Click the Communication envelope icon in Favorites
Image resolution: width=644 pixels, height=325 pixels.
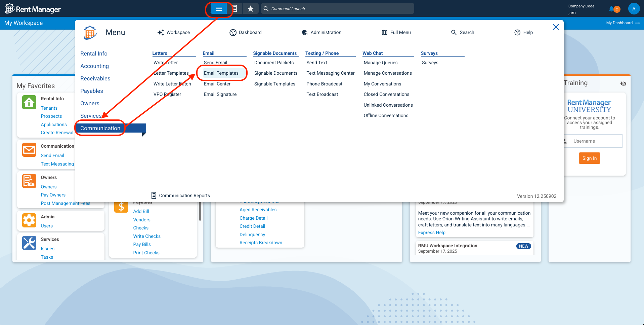(29, 150)
